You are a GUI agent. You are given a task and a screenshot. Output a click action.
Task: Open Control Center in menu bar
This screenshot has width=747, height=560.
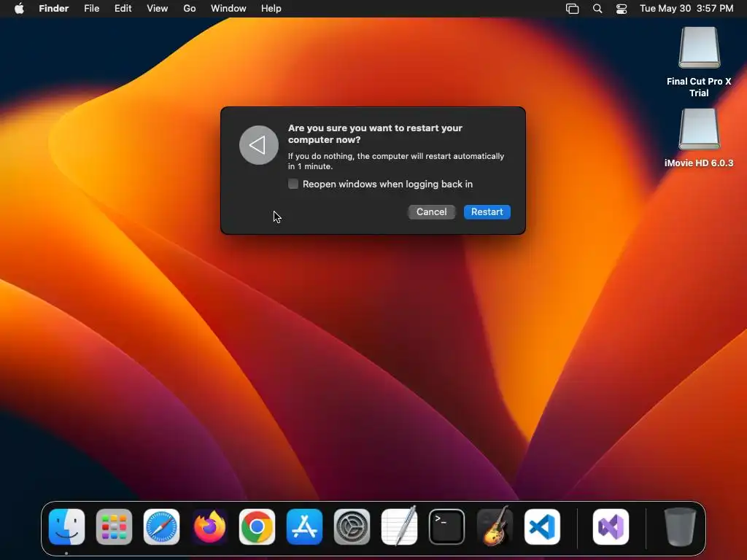point(622,9)
